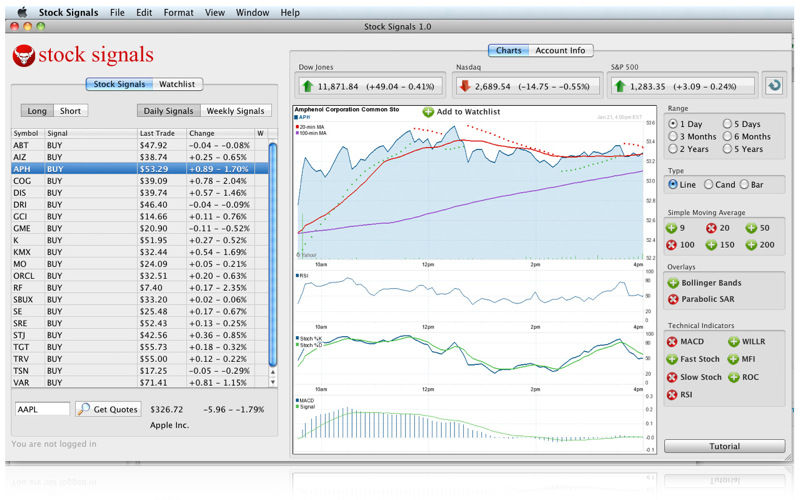This screenshot has width=800, height=500.
Task: Select the COG row in signals table
Action: click(x=140, y=181)
